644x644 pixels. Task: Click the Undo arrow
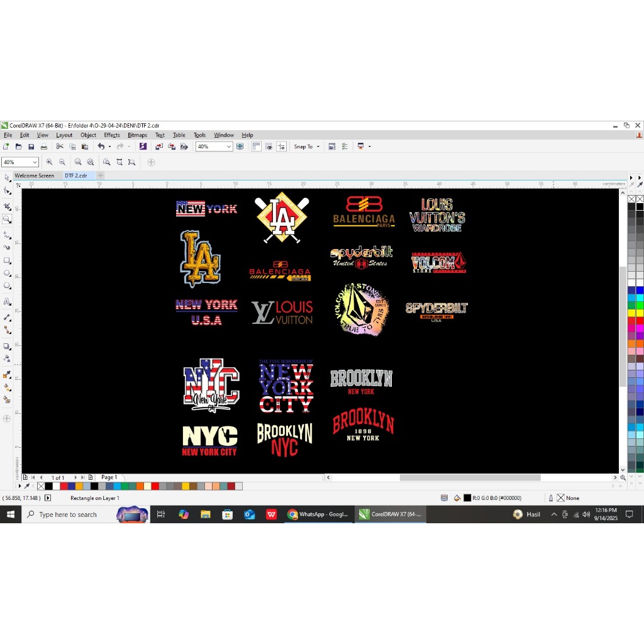(101, 146)
